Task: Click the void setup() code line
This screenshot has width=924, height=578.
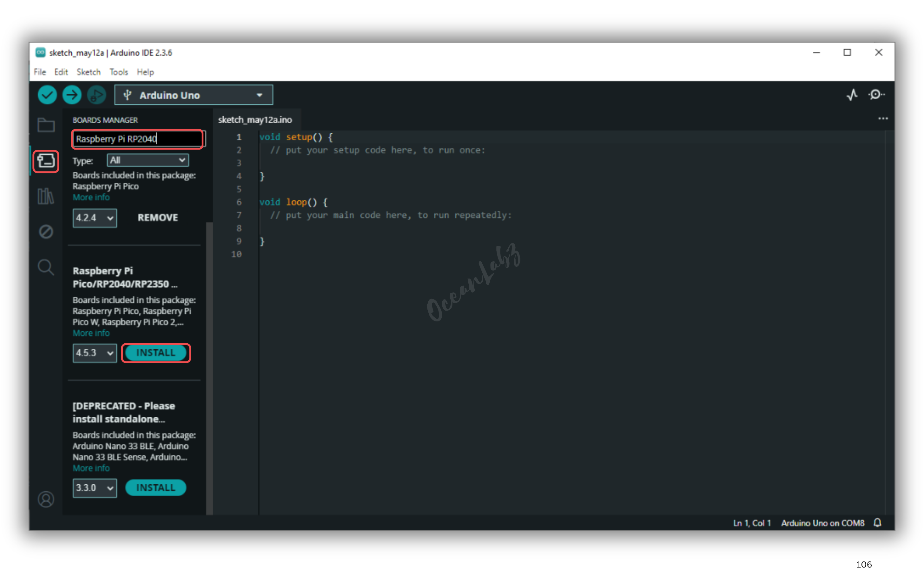Action: click(296, 137)
